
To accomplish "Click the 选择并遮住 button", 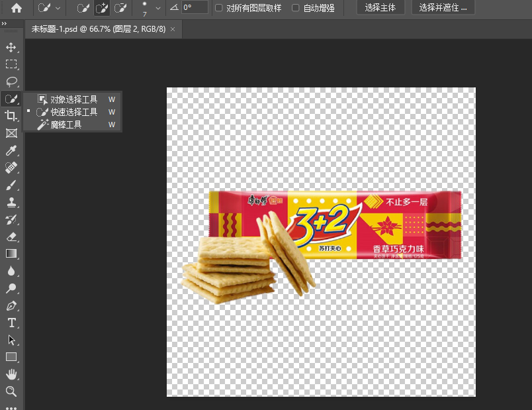I will 443,7.
